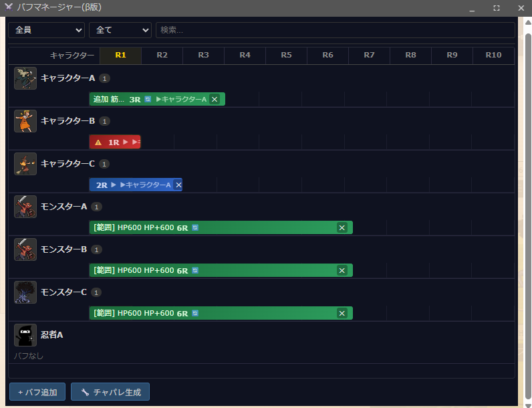Select the R5 round column
The height and width of the screenshot is (408, 532).
[x=286, y=56]
